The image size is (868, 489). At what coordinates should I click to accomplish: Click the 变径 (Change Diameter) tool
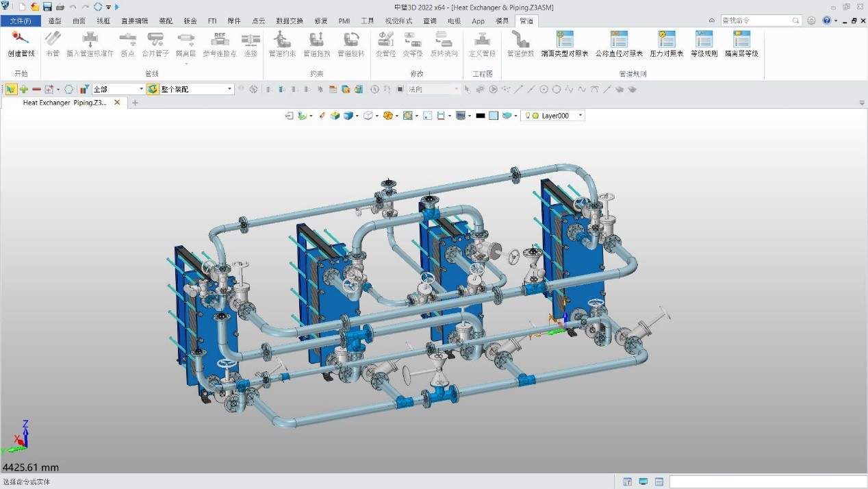385,43
